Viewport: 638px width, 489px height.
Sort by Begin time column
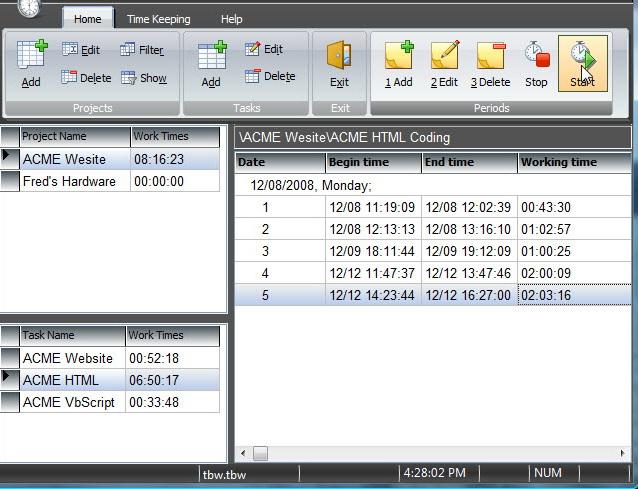coord(374,162)
